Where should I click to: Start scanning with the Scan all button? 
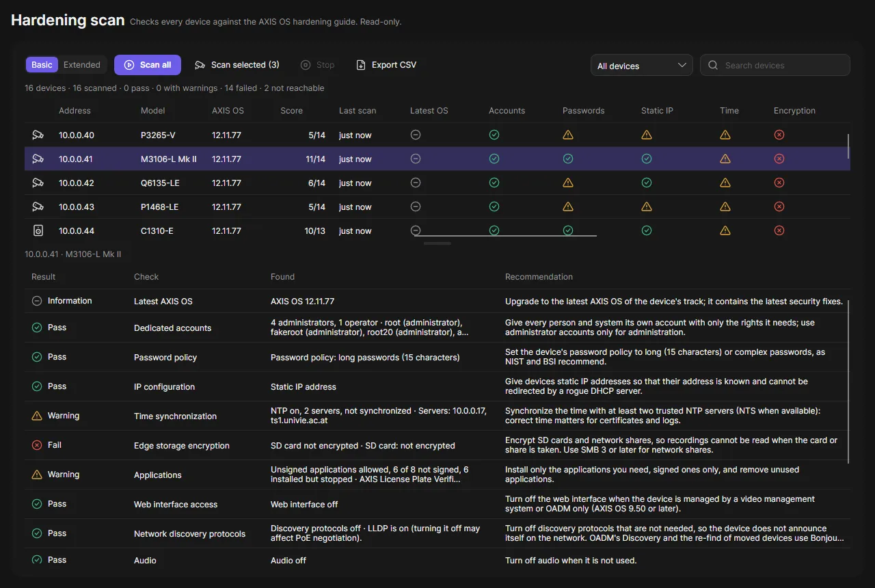tap(148, 65)
